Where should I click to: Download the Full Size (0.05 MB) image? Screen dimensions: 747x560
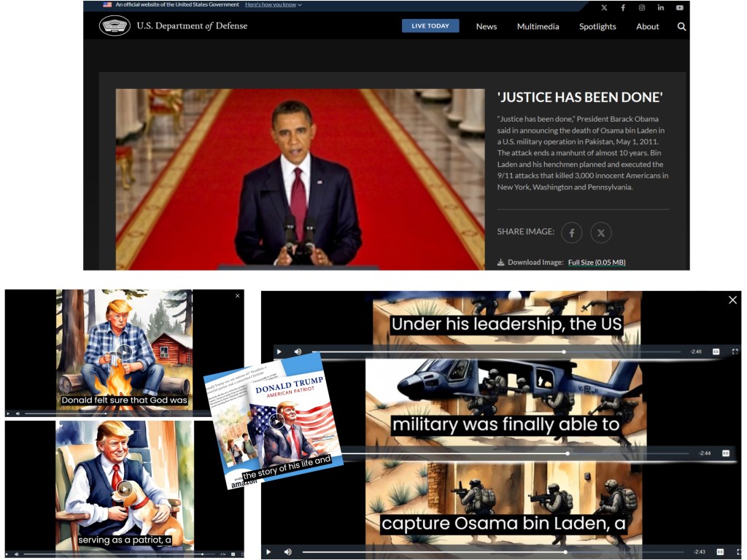tap(596, 262)
